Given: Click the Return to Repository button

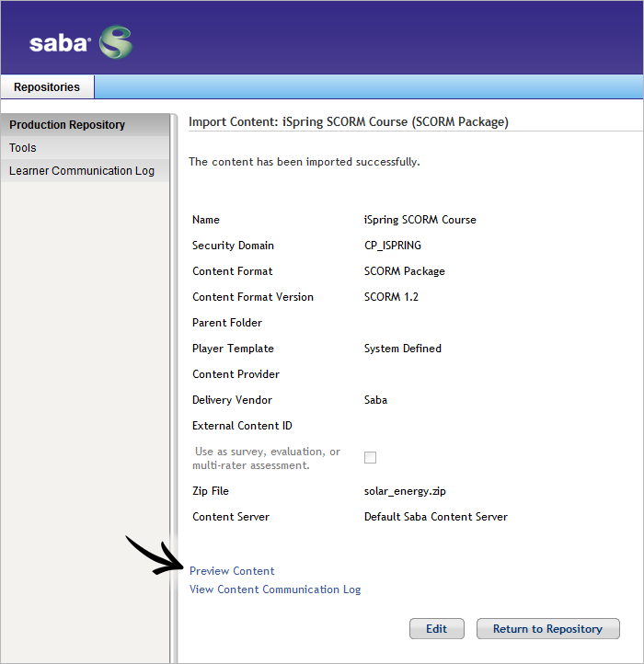Looking at the screenshot, I should (547, 628).
